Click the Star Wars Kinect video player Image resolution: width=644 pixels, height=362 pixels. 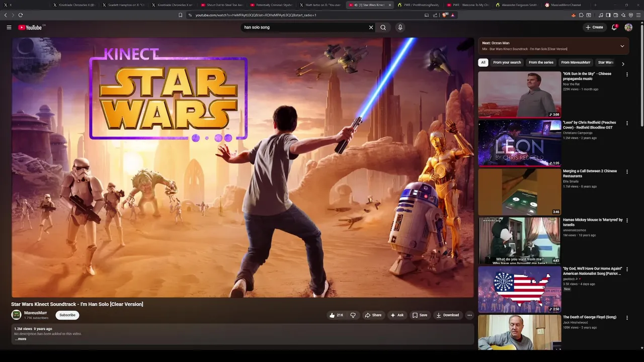tap(243, 167)
